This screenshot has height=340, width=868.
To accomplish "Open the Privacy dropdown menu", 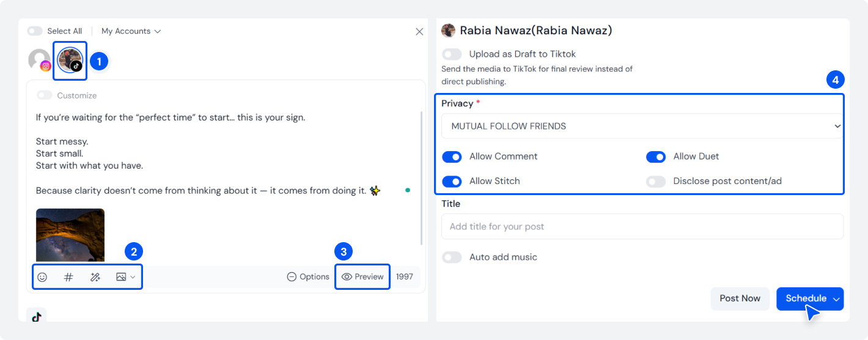I will [642, 126].
